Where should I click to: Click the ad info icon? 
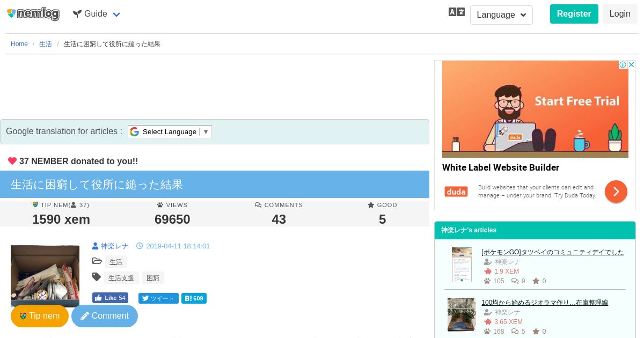(623, 65)
